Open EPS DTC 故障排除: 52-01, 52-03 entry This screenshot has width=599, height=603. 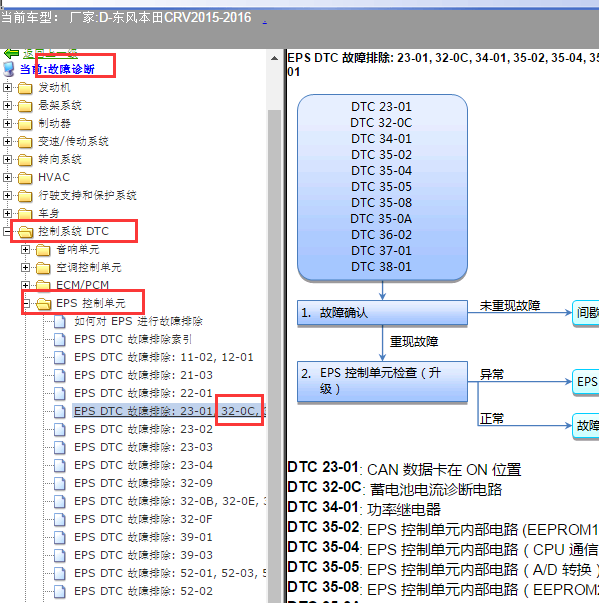[170, 573]
